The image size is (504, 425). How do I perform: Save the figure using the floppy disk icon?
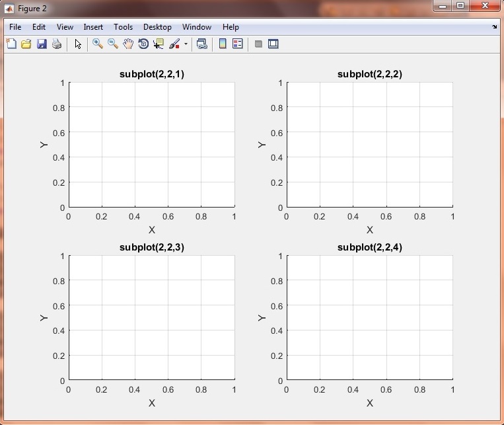pyautogui.click(x=42, y=44)
